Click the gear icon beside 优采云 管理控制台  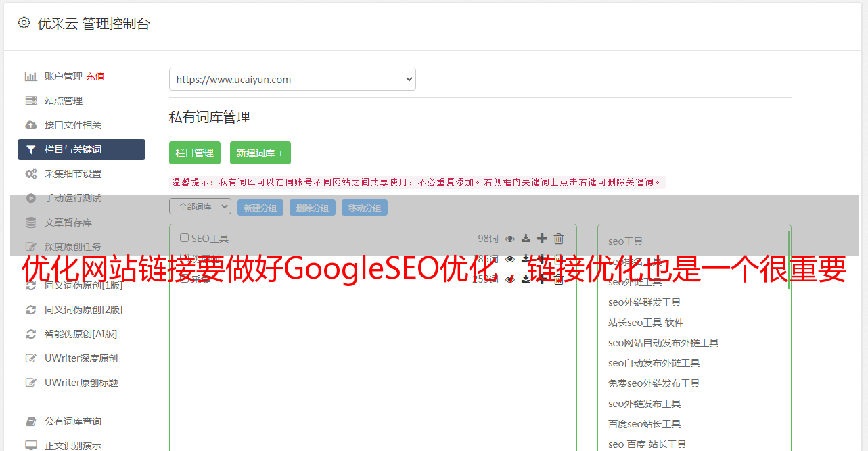(x=24, y=23)
